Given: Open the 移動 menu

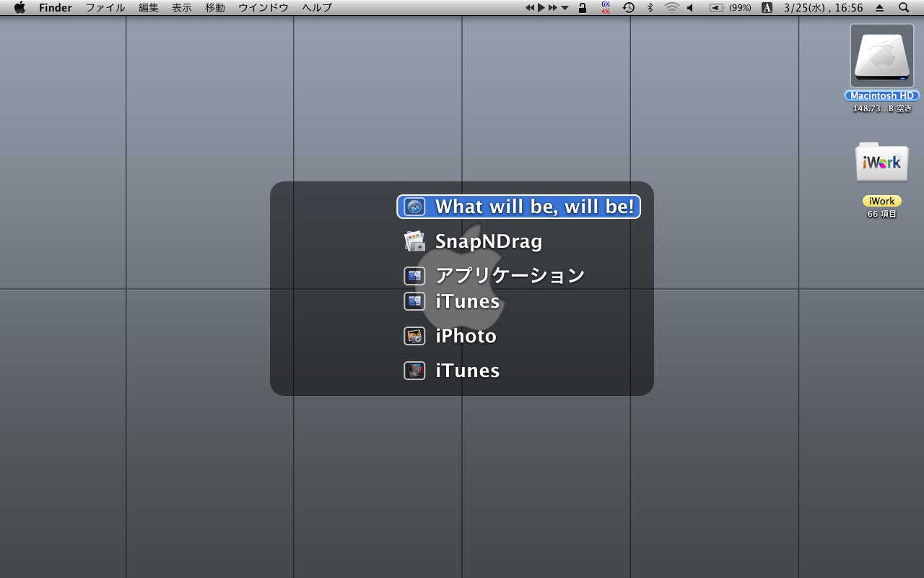Looking at the screenshot, I should pyautogui.click(x=215, y=7).
